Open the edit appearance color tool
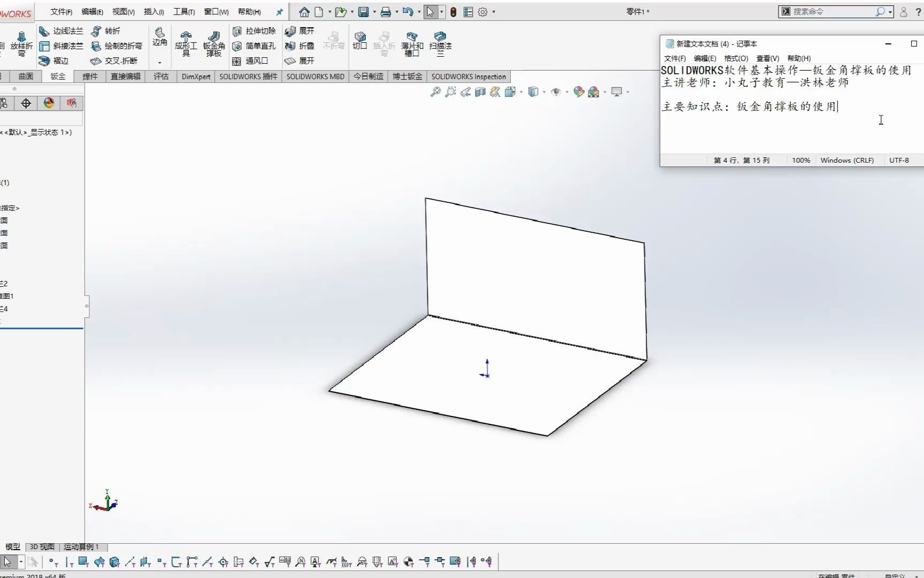This screenshot has width=924, height=578. tap(579, 92)
